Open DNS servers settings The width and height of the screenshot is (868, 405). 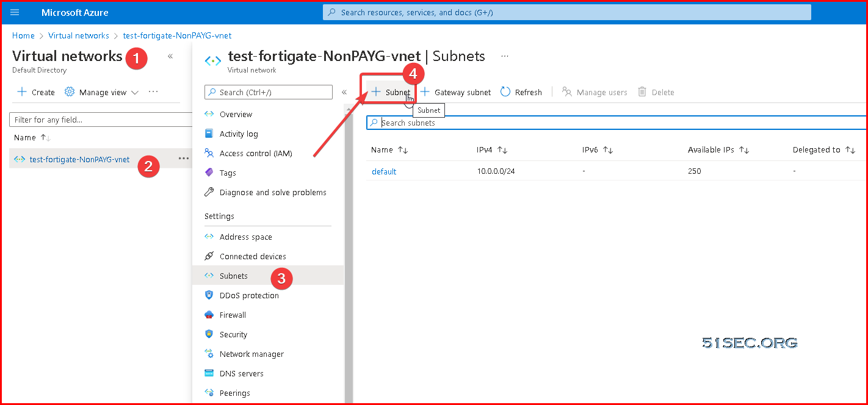pyautogui.click(x=242, y=373)
